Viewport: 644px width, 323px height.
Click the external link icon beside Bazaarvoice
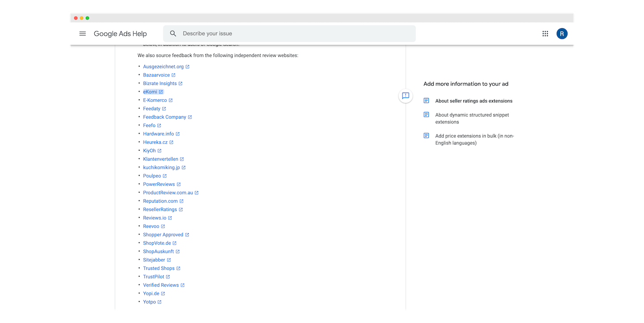174,75
